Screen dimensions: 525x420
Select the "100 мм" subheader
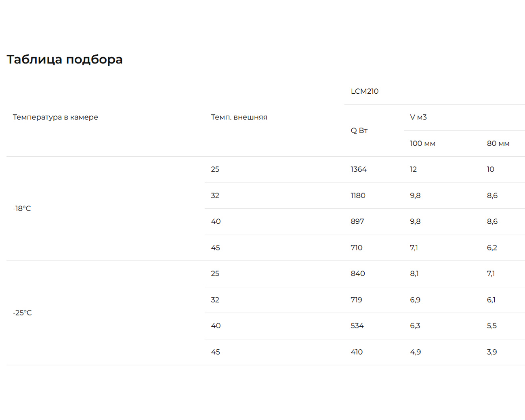tap(422, 143)
